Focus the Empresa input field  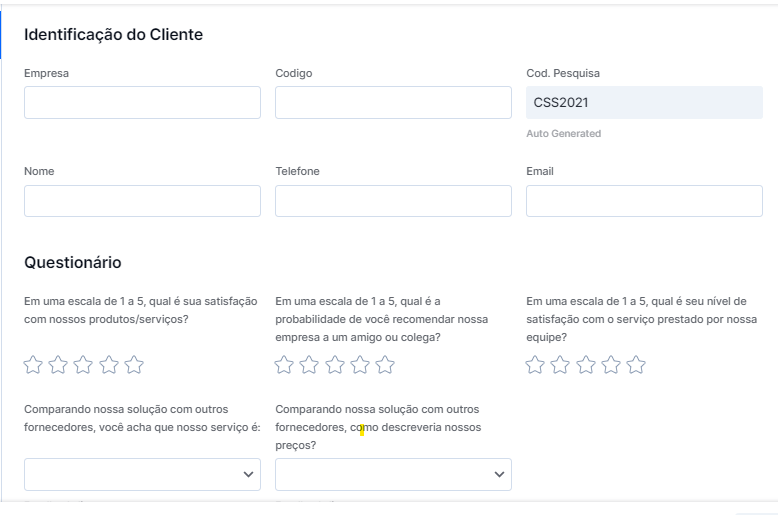click(x=142, y=102)
